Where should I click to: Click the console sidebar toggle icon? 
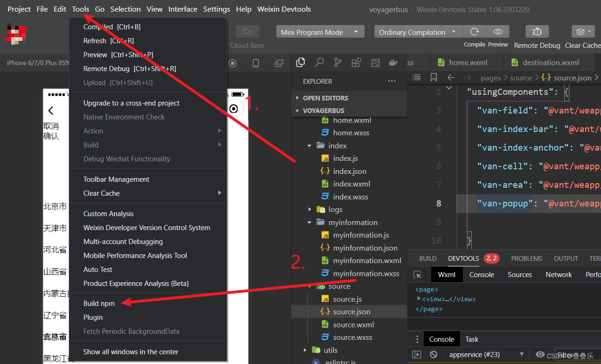click(417, 354)
